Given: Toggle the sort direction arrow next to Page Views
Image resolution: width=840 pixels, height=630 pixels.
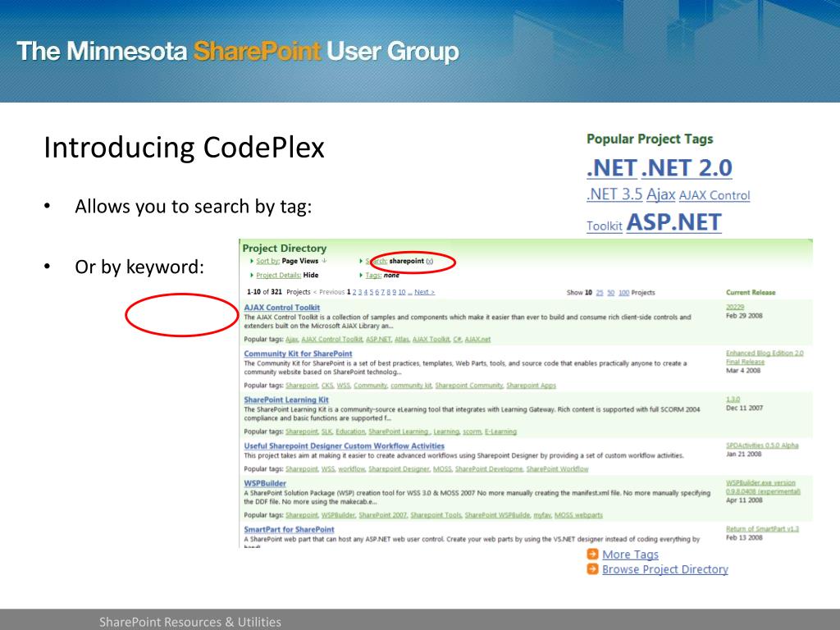Looking at the screenshot, I should pyautogui.click(x=324, y=261).
